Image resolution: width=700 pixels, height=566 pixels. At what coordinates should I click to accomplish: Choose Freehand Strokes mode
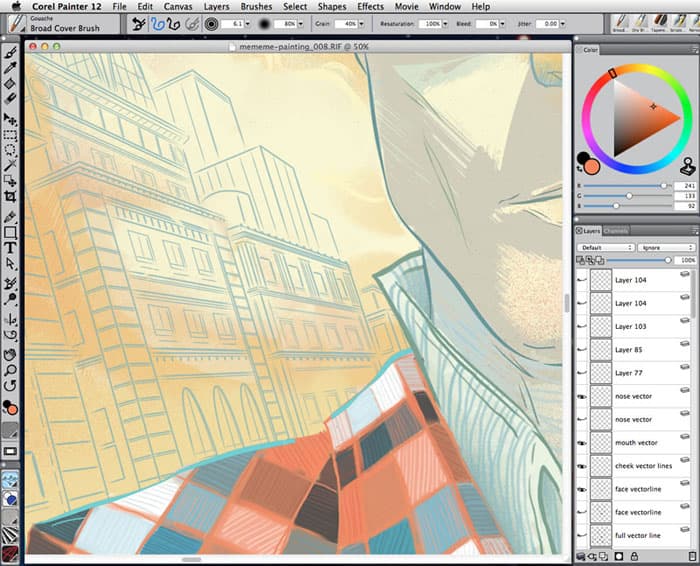tap(157, 24)
